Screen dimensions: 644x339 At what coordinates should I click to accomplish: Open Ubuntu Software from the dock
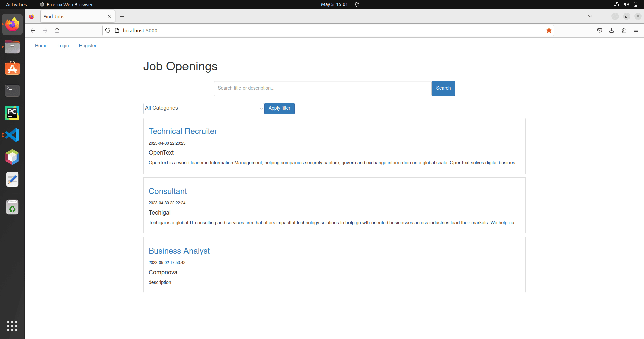tap(12, 68)
